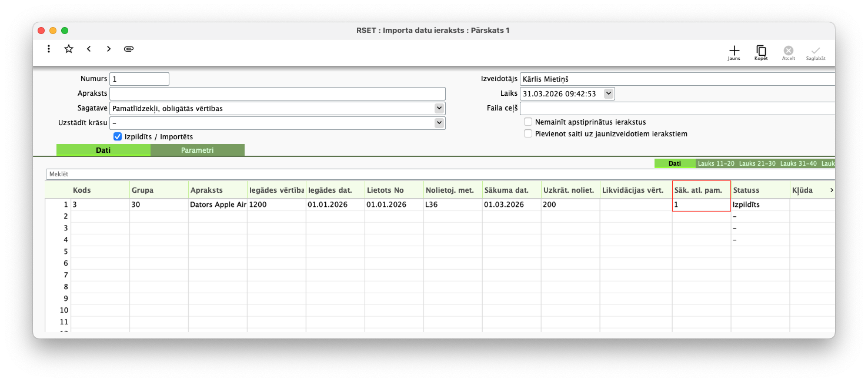Click the Jauns plus icon
The height and width of the screenshot is (382, 868).
(734, 51)
